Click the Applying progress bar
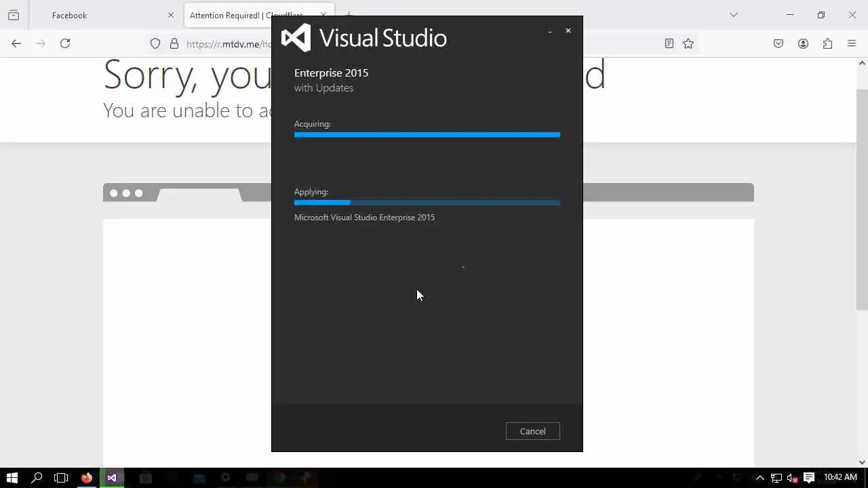The width and height of the screenshot is (868, 488). tap(427, 203)
